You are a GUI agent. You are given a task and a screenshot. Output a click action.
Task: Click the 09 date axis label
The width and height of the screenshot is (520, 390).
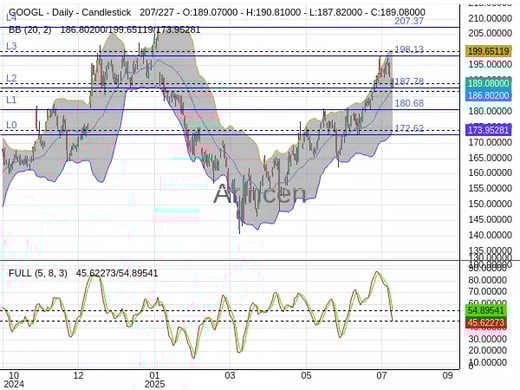[x=447, y=375]
